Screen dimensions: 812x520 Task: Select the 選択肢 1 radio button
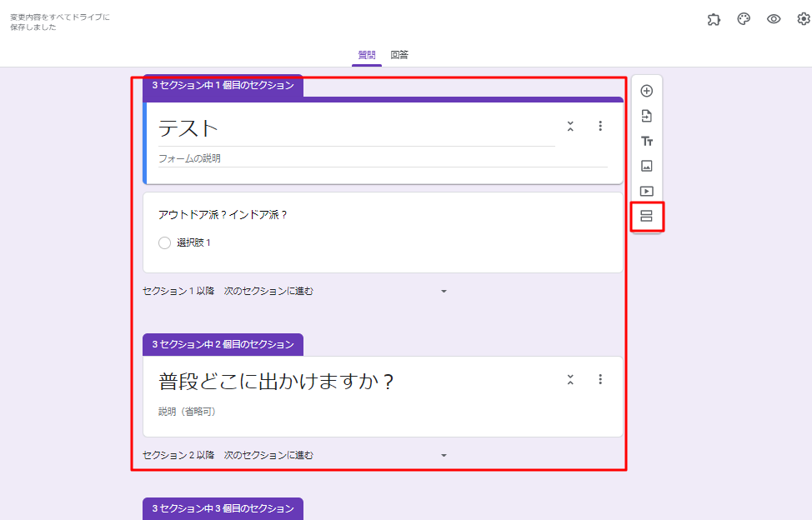click(x=165, y=243)
